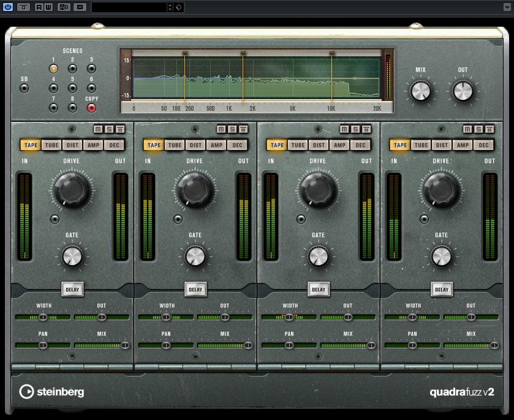Screen dimensions: 514x420
Task: Click band 4 MIX slider handle
Action: click(494, 345)
